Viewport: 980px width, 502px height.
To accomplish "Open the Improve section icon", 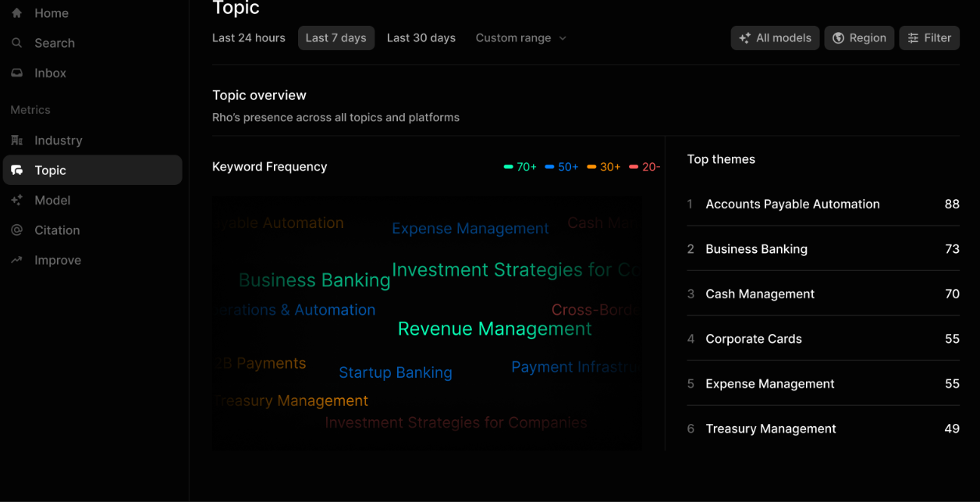I will click(x=16, y=260).
